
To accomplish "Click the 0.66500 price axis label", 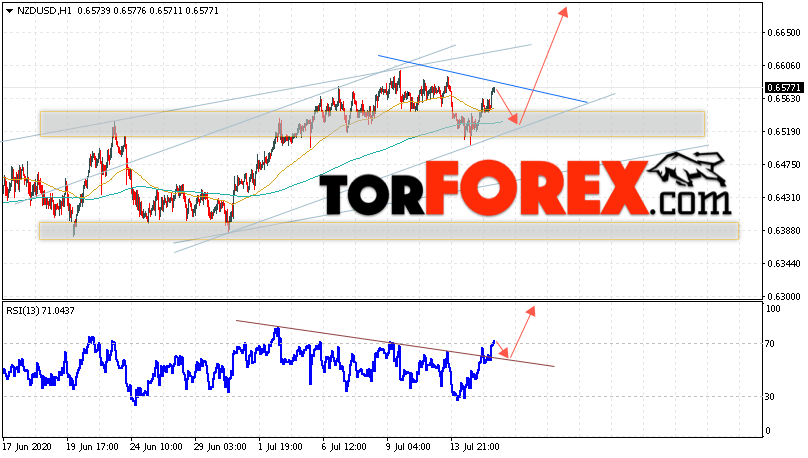I will point(784,32).
